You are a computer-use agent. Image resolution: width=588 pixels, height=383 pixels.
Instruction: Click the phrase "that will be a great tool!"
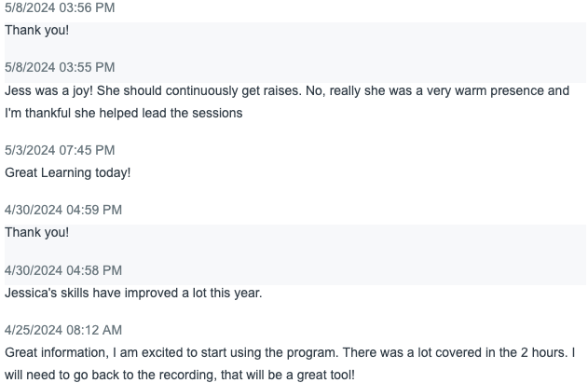point(296,376)
